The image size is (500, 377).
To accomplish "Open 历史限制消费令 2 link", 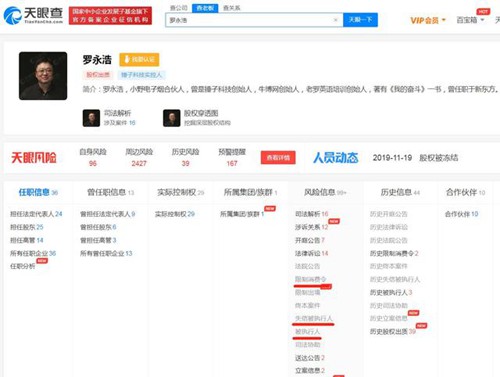I will tap(394, 253).
